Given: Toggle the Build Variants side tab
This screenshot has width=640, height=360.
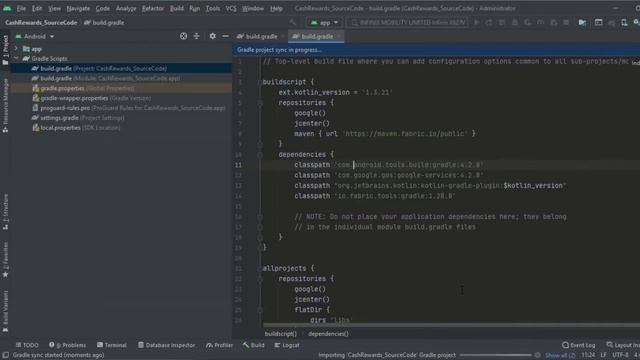Looking at the screenshot, I should coord(5,311).
